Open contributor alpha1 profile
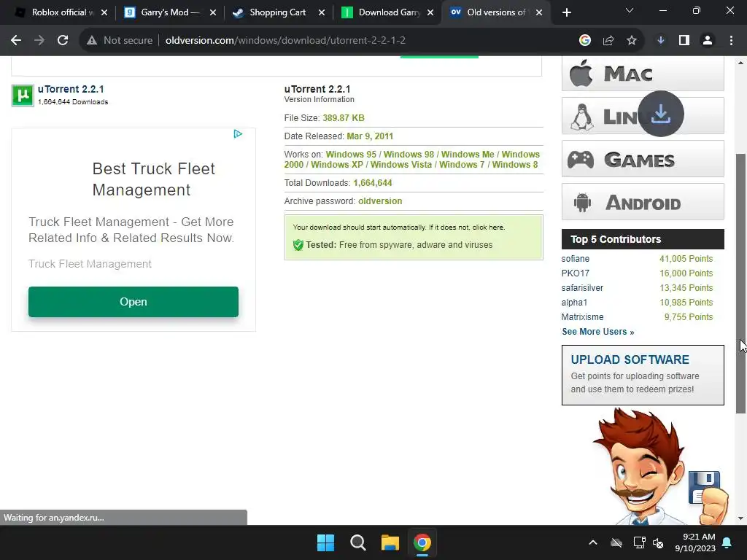The width and height of the screenshot is (747, 560). 574,303
